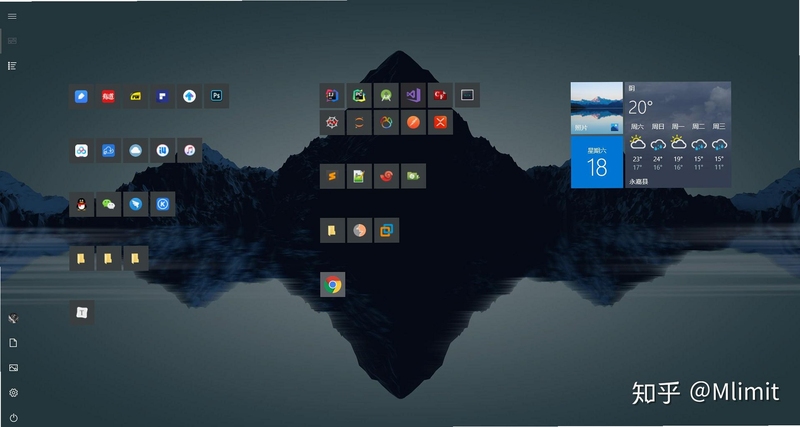Open the green camera folder icon tile
The width and height of the screenshot is (800, 427).
pyautogui.click(x=413, y=177)
